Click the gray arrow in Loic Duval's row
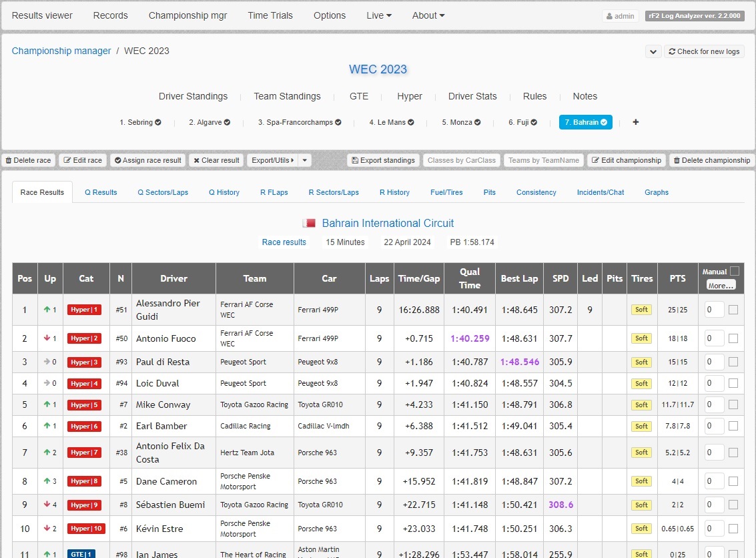 47,383
